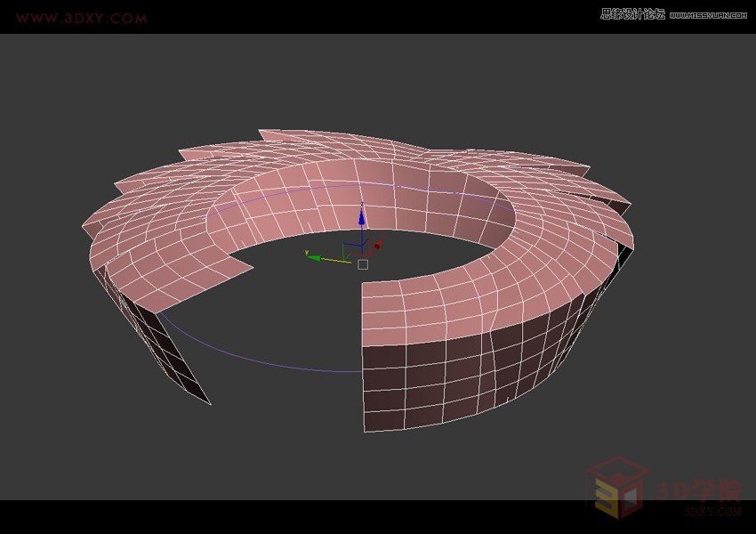Select the green Y-axis gizmo arrow
This screenshot has width=756, height=534.
point(314,258)
